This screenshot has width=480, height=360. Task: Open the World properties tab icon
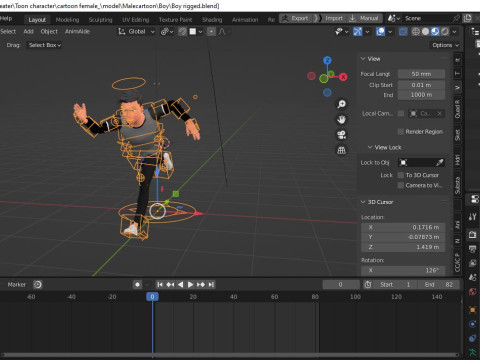click(x=473, y=292)
